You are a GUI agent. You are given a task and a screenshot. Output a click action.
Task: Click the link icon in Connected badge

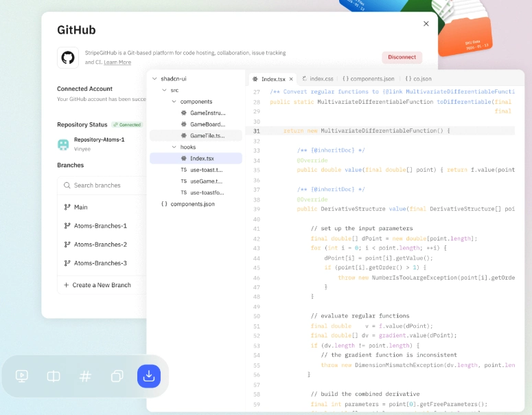116,124
